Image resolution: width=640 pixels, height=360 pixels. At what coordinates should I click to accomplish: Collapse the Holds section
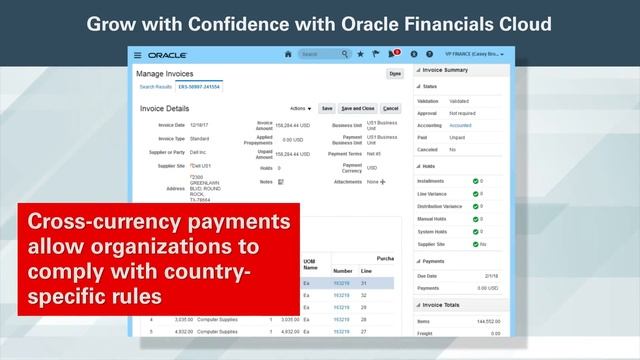click(418, 167)
